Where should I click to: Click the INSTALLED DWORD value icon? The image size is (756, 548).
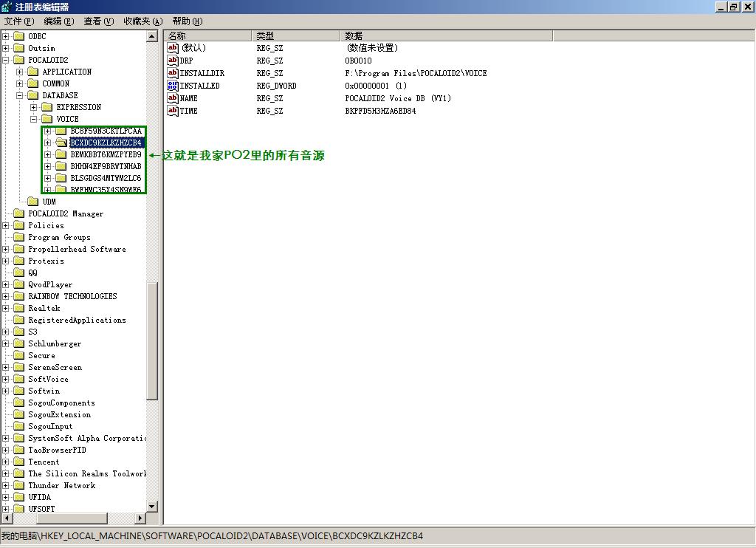(173, 86)
